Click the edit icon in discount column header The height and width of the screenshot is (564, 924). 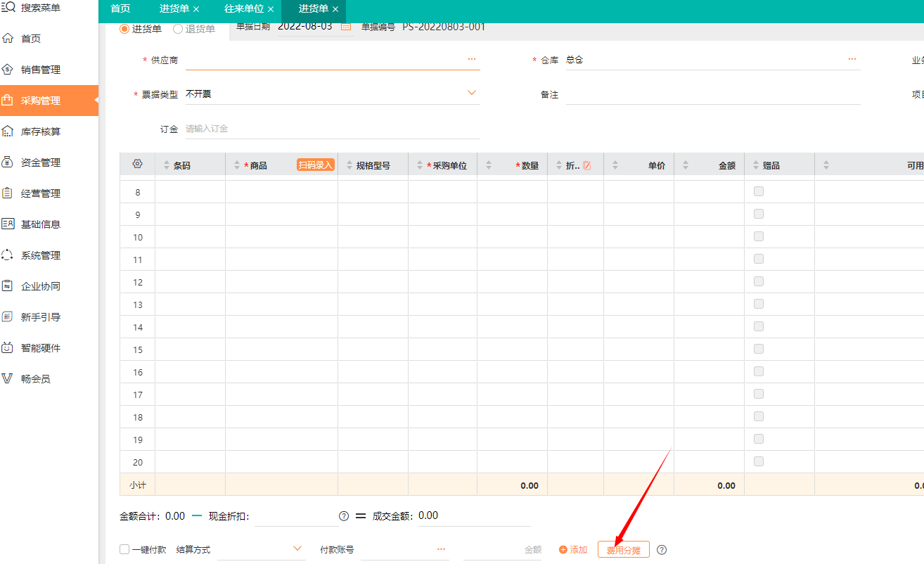click(x=587, y=166)
